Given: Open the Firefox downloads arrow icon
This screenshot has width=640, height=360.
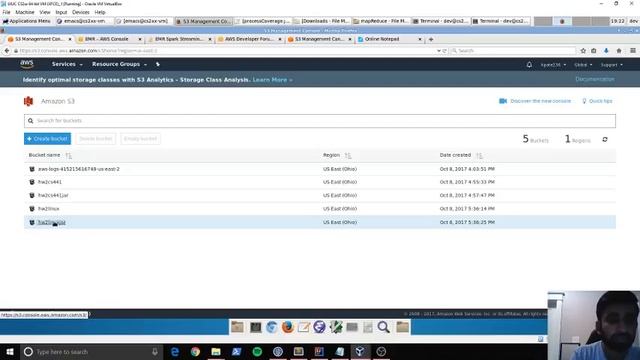Looking at the screenshot, I should pos(606,51).
